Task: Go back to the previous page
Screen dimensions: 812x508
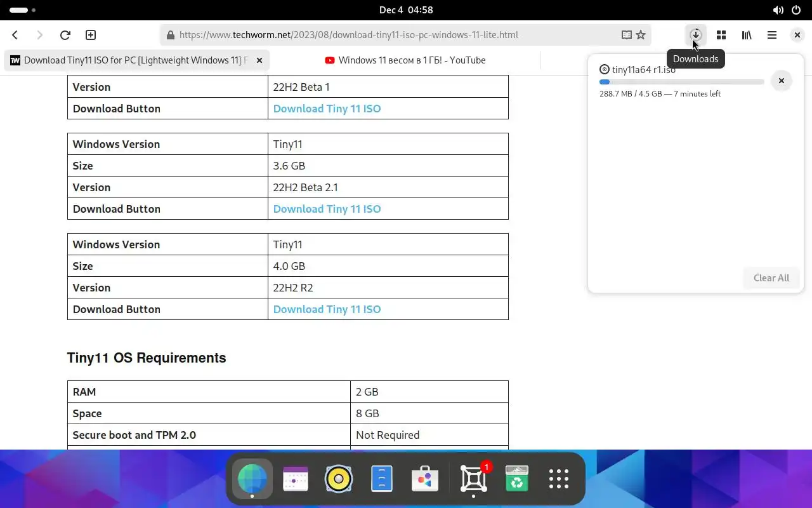Action: (15, 35)
